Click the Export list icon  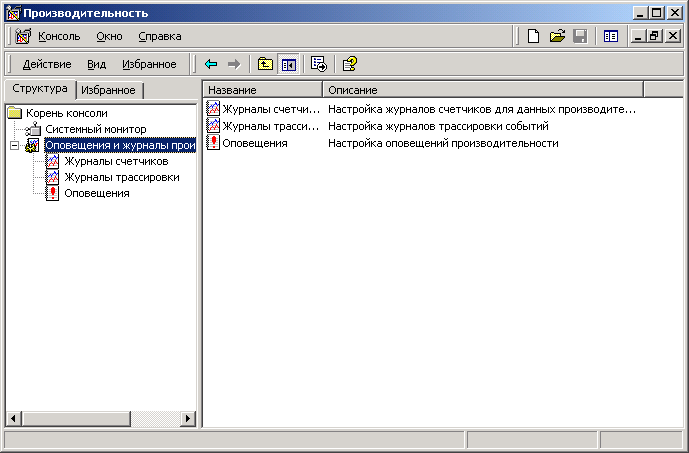point(319,64)
